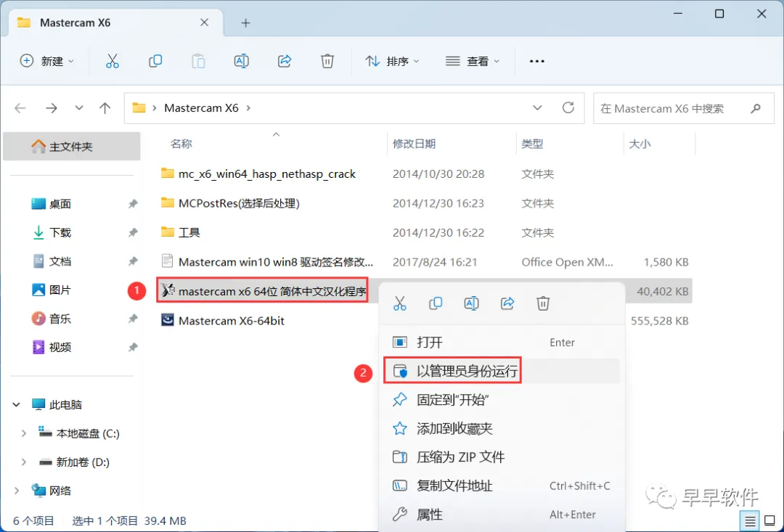Open recent locations dropdown arrow

coord(78,108)
